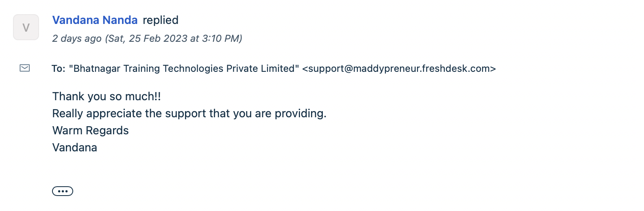The image size is (644, 211).
Task: Select the Bhatnagar Training Technologies recipient name
Action: tap(184, 69)
